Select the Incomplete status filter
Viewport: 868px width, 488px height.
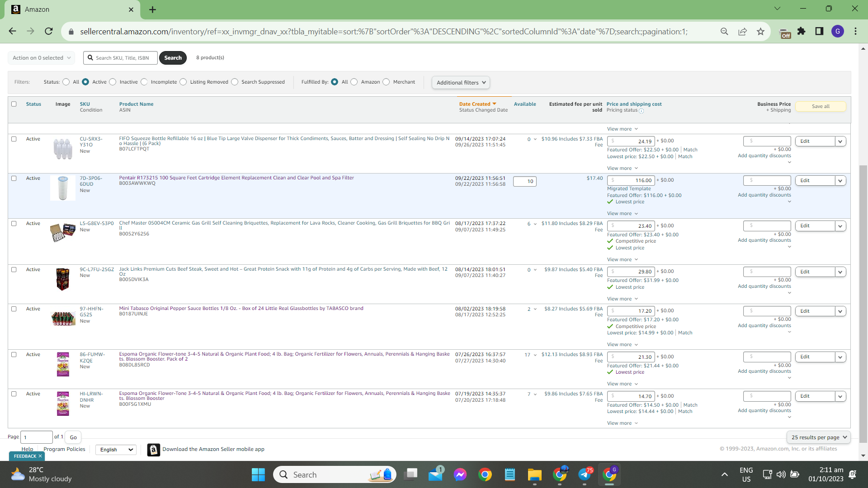pyautogui.click(x=144, y=82)
